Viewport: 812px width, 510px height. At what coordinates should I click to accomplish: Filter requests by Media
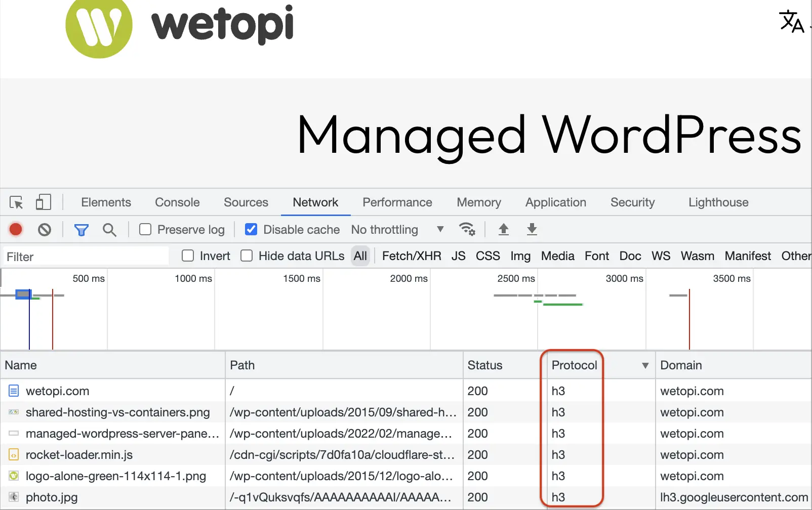(558, 256)
